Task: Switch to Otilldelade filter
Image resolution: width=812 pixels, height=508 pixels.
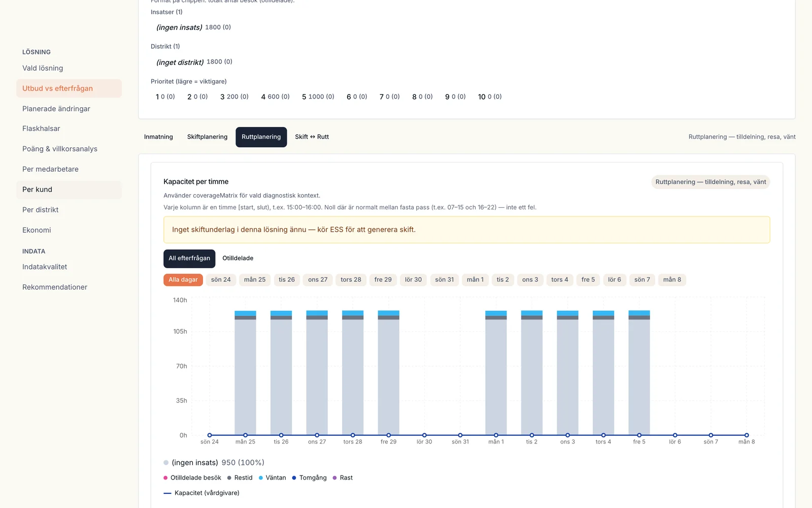Action: coord(238,259)
